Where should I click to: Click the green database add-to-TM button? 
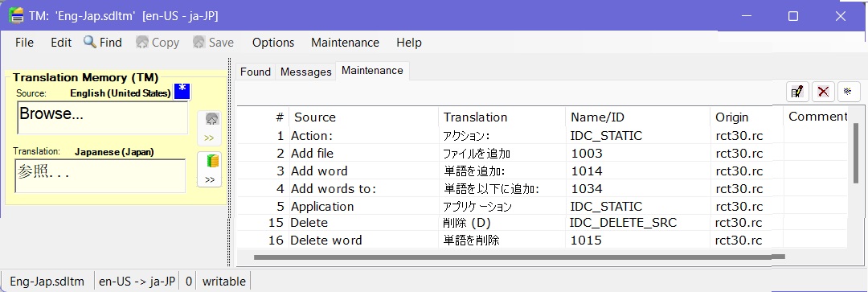(209, 169)
